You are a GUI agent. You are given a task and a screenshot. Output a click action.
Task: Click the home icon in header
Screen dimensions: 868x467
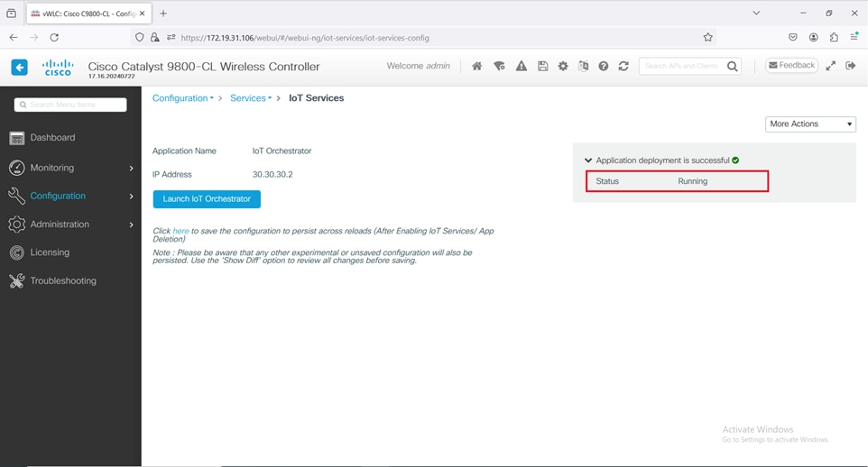[x=476, y=66]
